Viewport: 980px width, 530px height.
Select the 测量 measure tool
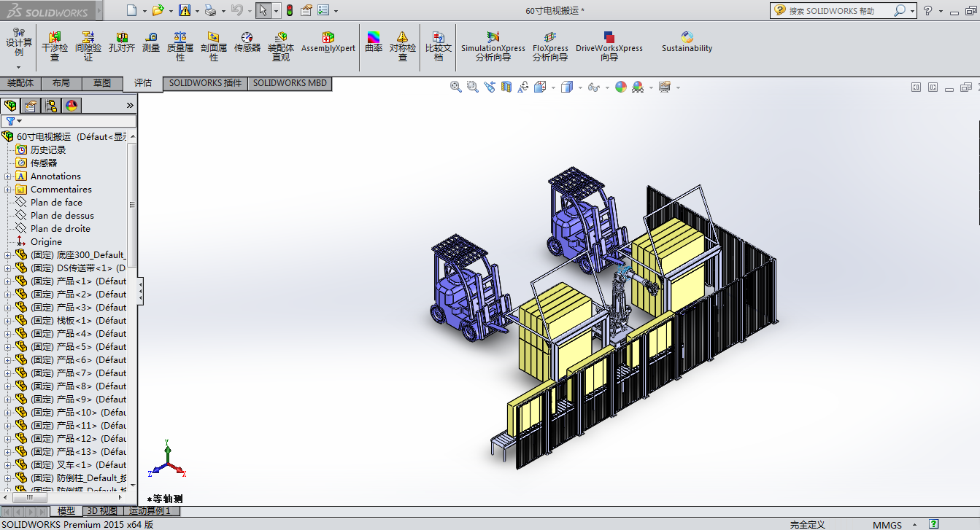pyautogui.click(x=151, y=42)
